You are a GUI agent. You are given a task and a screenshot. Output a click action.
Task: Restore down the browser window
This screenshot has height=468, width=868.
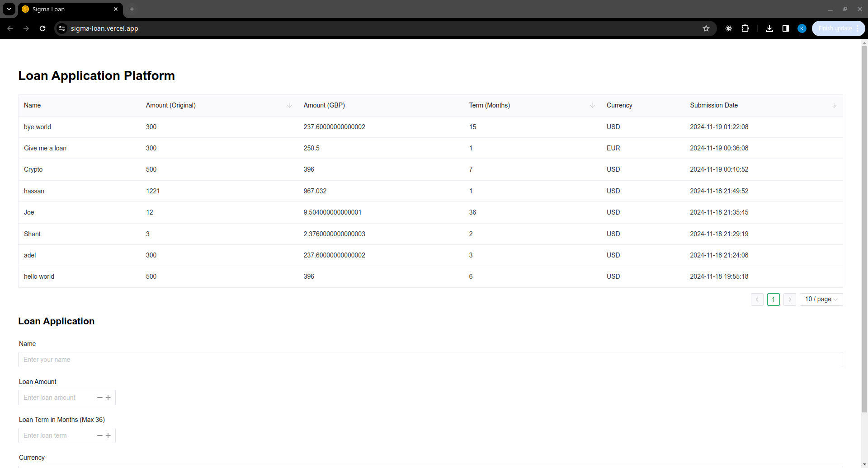click(845, 9)
